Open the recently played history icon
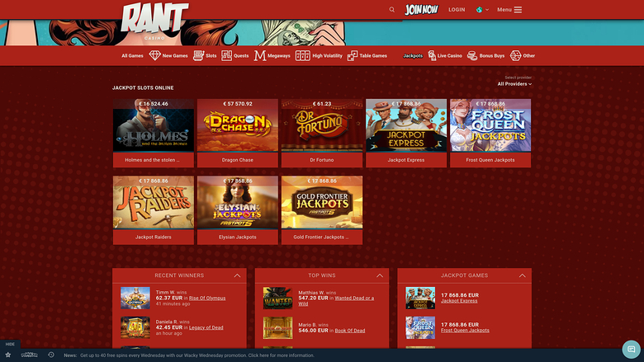This screenshot has height=362, width=644. coord(51,355)
